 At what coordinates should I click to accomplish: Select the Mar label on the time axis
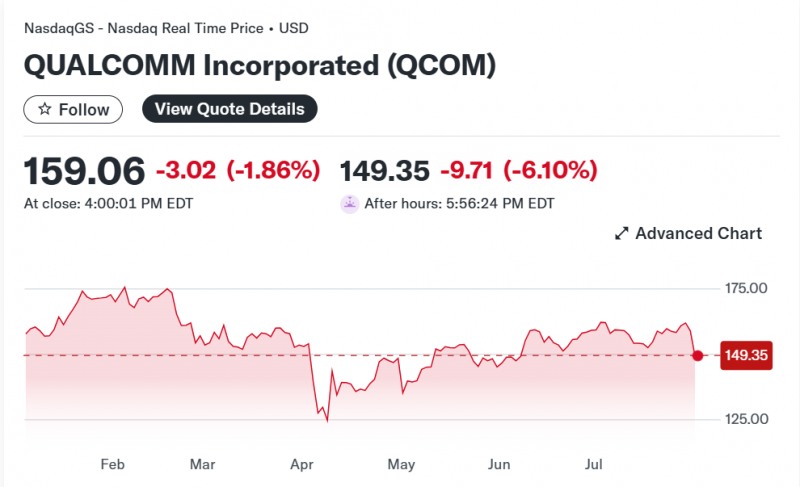[203, 465]
